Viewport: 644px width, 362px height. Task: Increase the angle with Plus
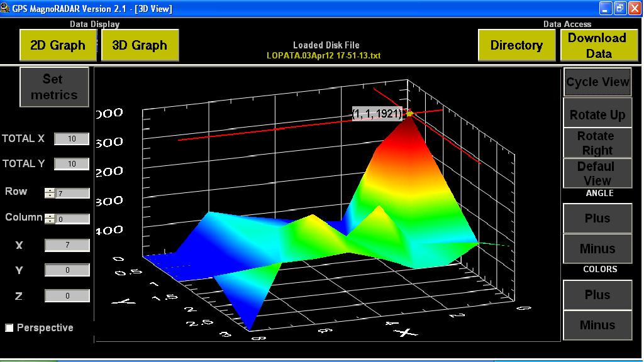(x=597, y=218)
